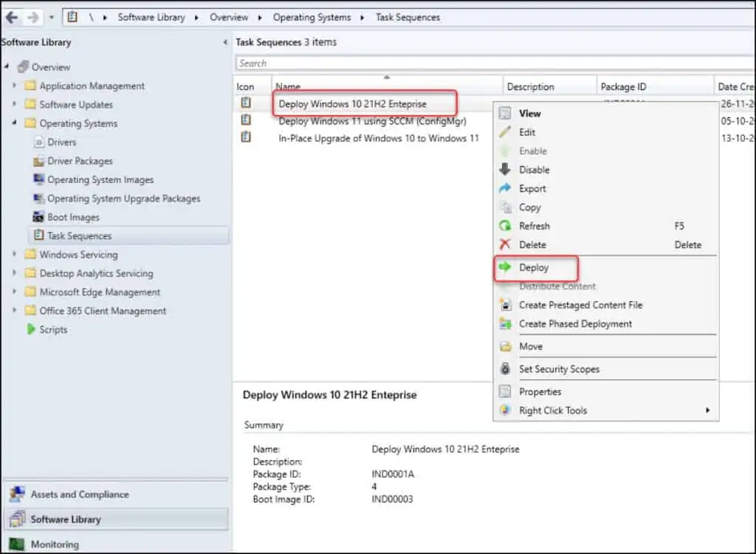Image resolution: width=756 pixels, height=554 pixels.
Task: Switch to the Monitoring workspace
Action: coord(116,544)
